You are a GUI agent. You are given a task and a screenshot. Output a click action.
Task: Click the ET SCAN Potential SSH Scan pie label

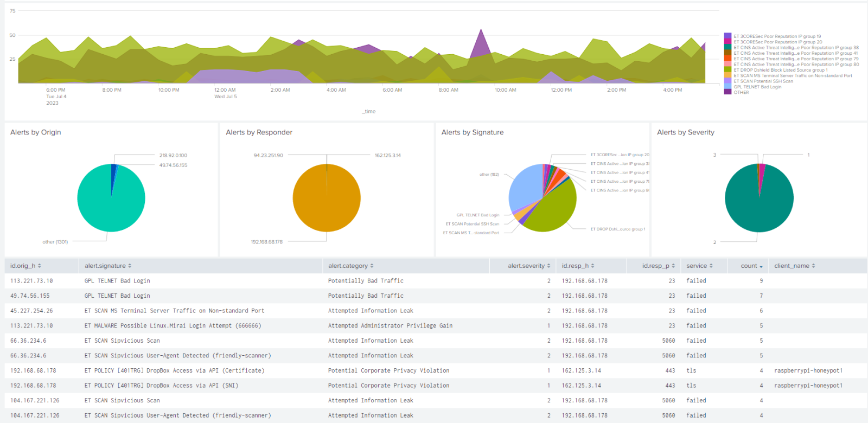473,223
